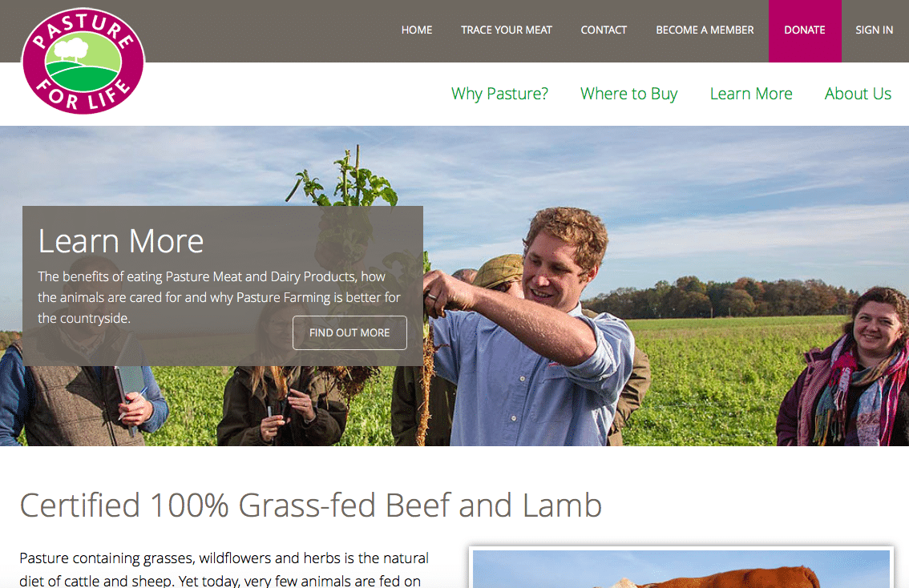Click the pink Donate button
Image resolution: width=909 pixels, height=588 pixels.
coord(805,30)
